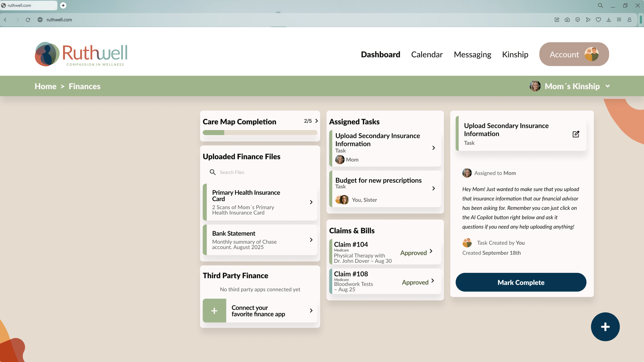Viewport: 644px width, 362px height.
Task: Click the floating plus add button
Action: tap(605, 327)
